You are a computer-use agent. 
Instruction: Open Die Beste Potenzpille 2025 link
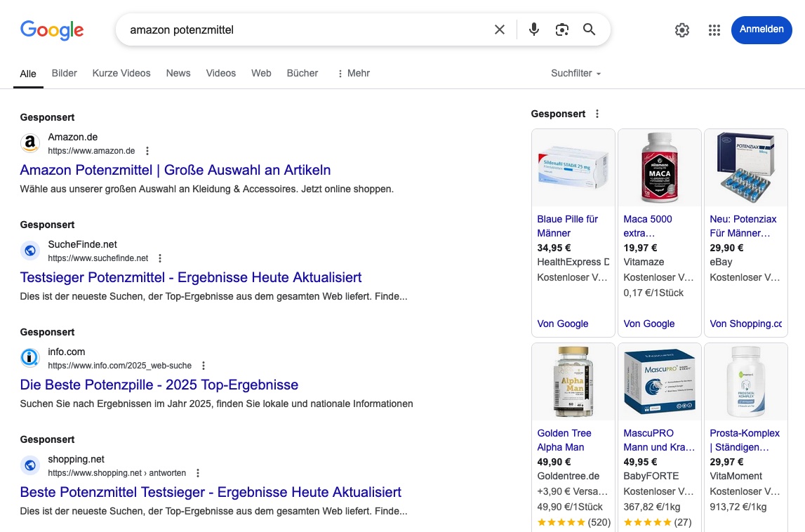[x=159, y=385]
